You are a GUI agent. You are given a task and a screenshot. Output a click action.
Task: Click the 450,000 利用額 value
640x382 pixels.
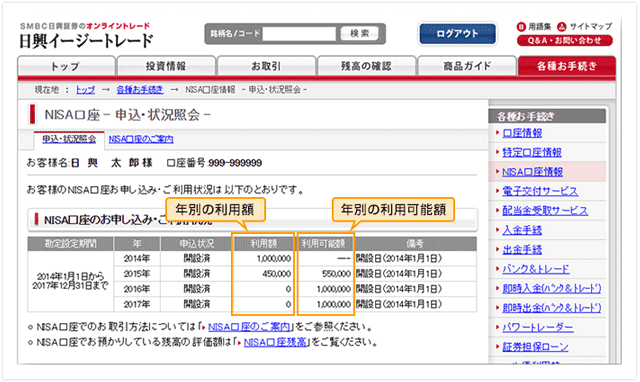pos(276,274)
